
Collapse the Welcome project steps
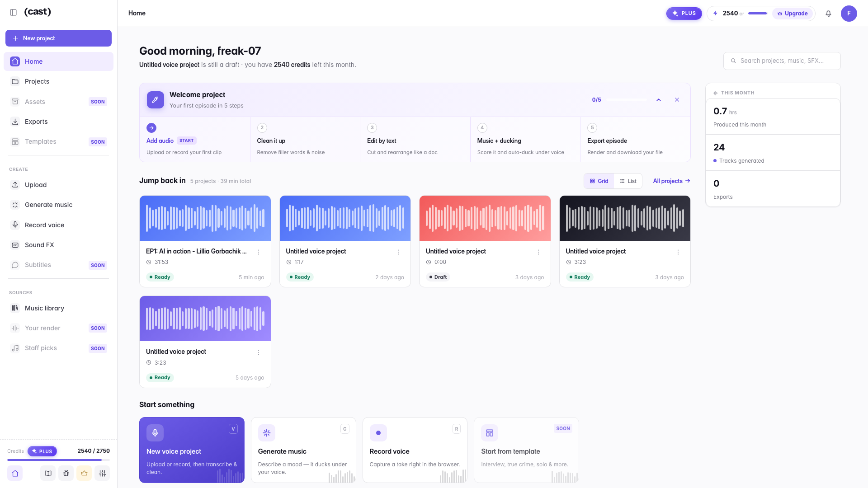pyautogui.click(x=659, y=100)
